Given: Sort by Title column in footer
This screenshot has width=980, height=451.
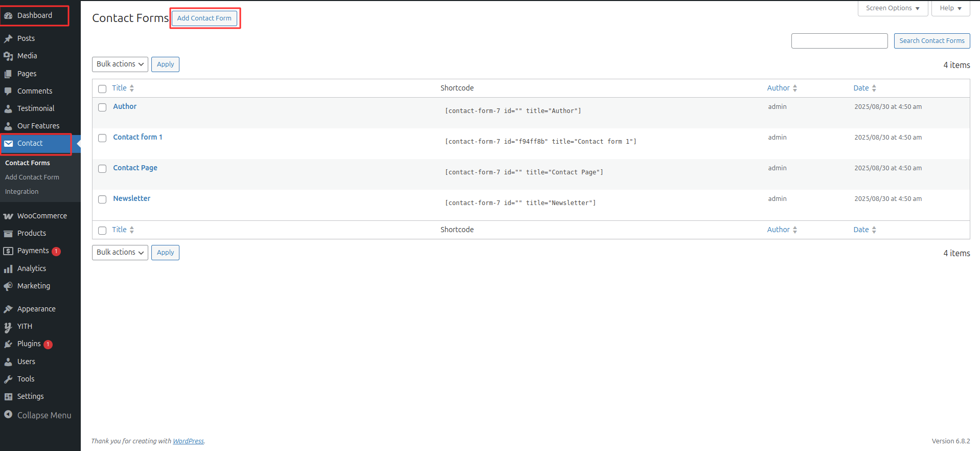Looking at the screenshot, I should [123, 230].
